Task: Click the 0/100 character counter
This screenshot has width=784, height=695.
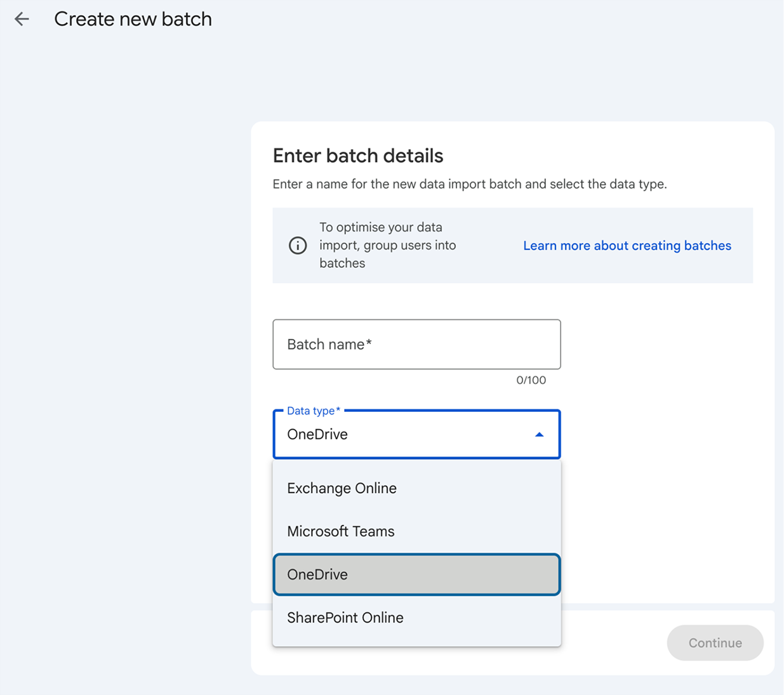Action: point(531,380)
